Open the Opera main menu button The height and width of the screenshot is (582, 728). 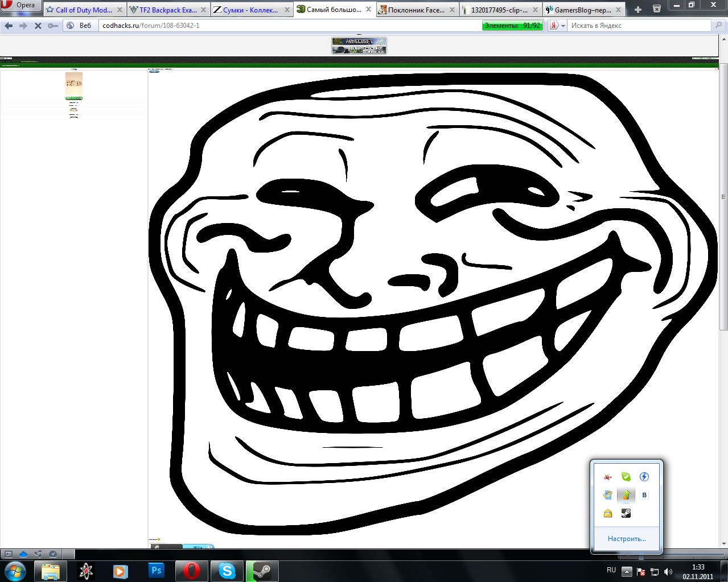(x=20, y=6)
